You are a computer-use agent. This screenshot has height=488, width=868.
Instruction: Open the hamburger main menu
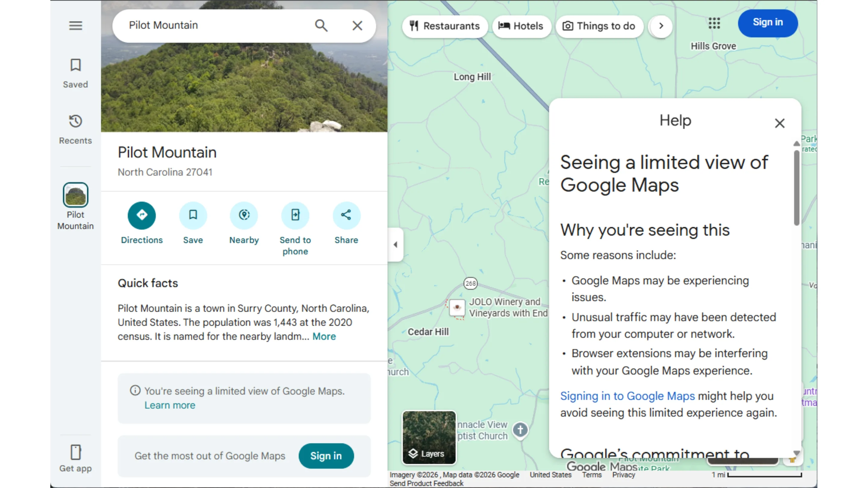click(x=75, y=26)
